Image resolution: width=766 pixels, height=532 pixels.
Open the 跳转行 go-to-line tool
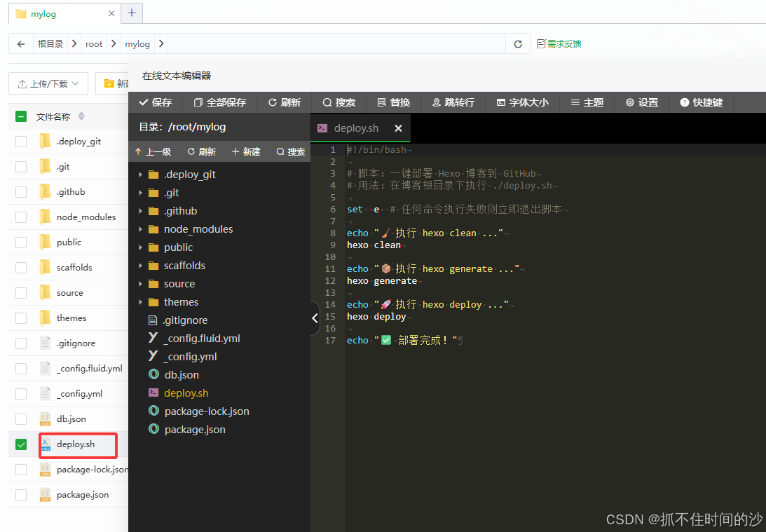coord(453,102)
